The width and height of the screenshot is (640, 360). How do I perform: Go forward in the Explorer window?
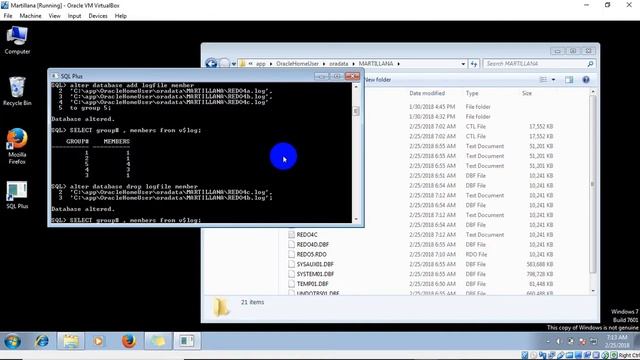pyautogui.click(x=224, y=64)
